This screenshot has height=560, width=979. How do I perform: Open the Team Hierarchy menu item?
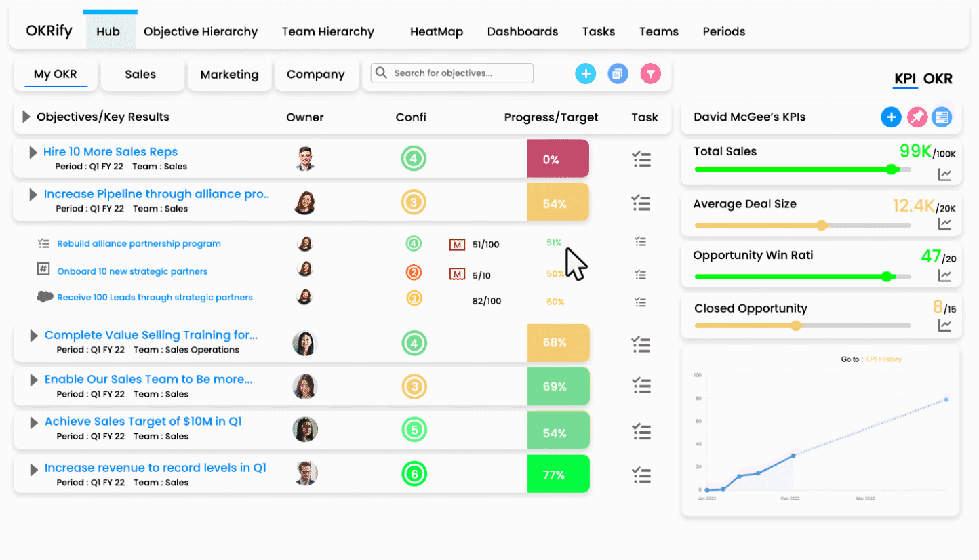point(327,31)
